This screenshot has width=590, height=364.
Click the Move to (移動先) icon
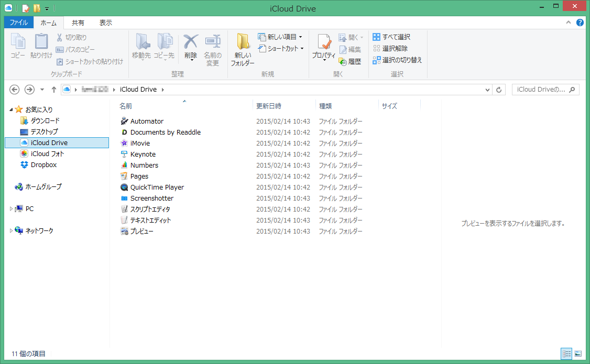142,41
